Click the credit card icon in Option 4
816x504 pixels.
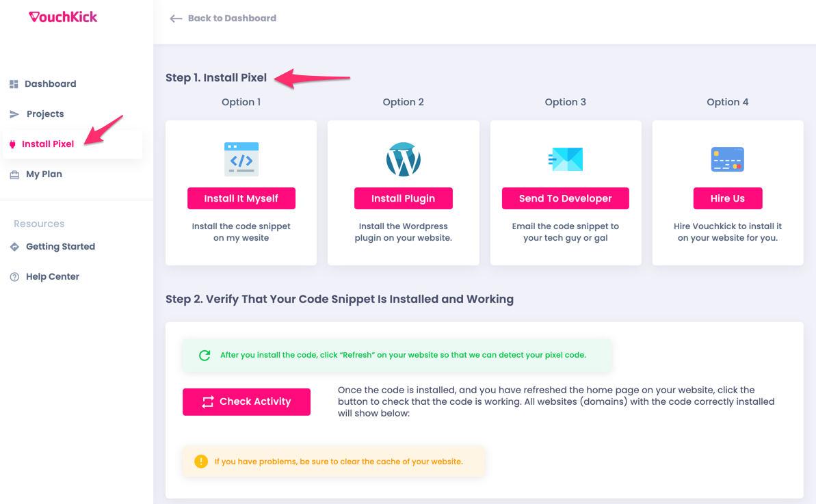(x=727, y=159)
